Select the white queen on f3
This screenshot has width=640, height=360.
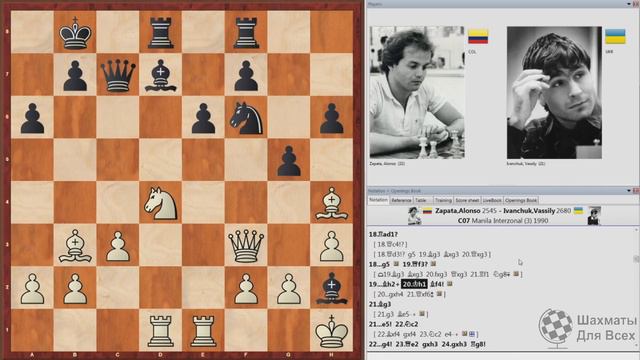(x=246, y=246)
